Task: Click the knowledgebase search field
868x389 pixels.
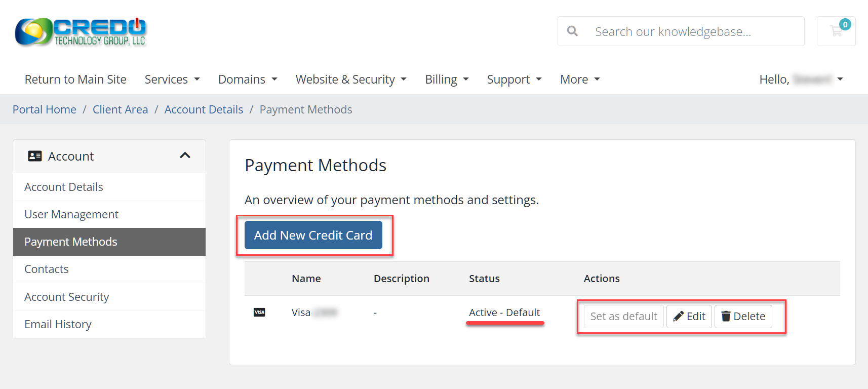Action: [x=694, y=31]
